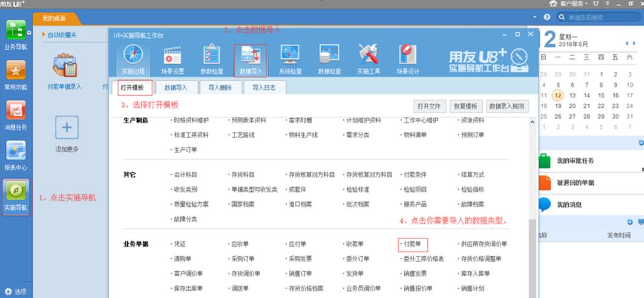Open 选项 gear at sidebar bottom
This screenshot has width=644, height=298.
point(16,291)
